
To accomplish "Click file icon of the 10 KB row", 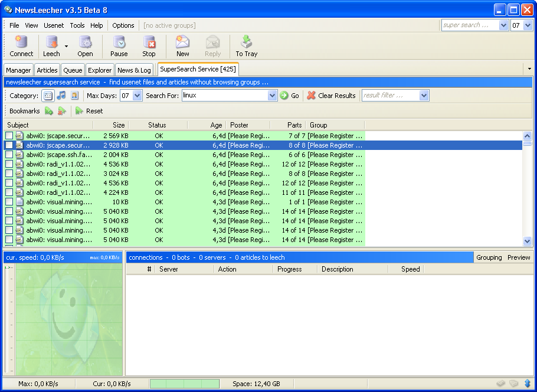I will 19,202.
